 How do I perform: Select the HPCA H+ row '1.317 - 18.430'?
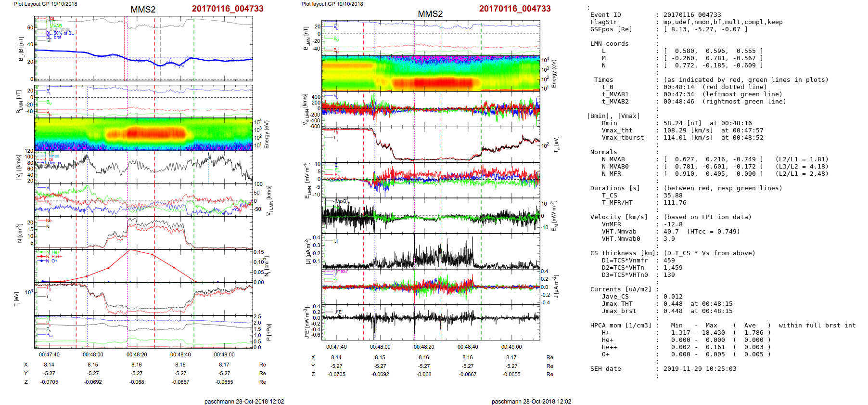point(698,333)
